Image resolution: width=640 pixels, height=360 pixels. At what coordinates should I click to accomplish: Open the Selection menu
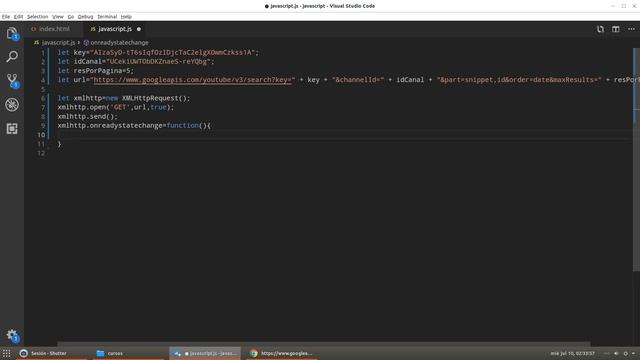38,17
